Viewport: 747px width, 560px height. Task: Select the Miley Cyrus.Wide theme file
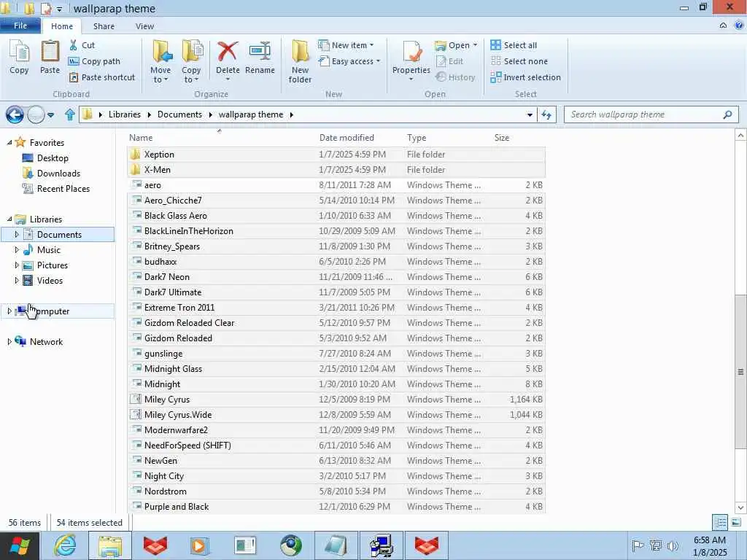(336, 415)
